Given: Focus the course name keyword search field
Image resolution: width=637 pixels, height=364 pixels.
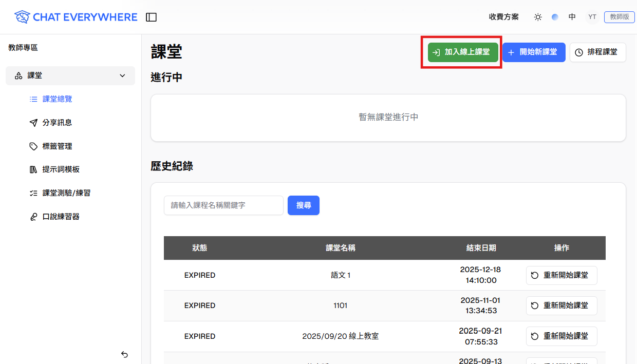Looking at the screenshot, I should [223, 205].
